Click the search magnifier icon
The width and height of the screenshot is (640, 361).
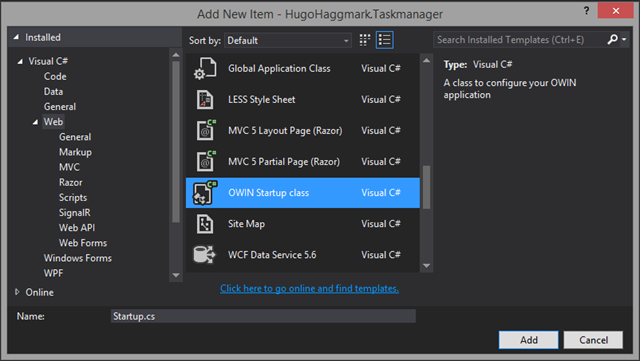612,39
